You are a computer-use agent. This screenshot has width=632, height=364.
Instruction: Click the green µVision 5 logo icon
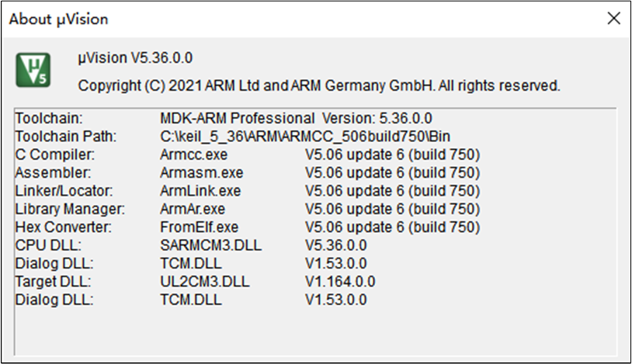tap(34, 69)
